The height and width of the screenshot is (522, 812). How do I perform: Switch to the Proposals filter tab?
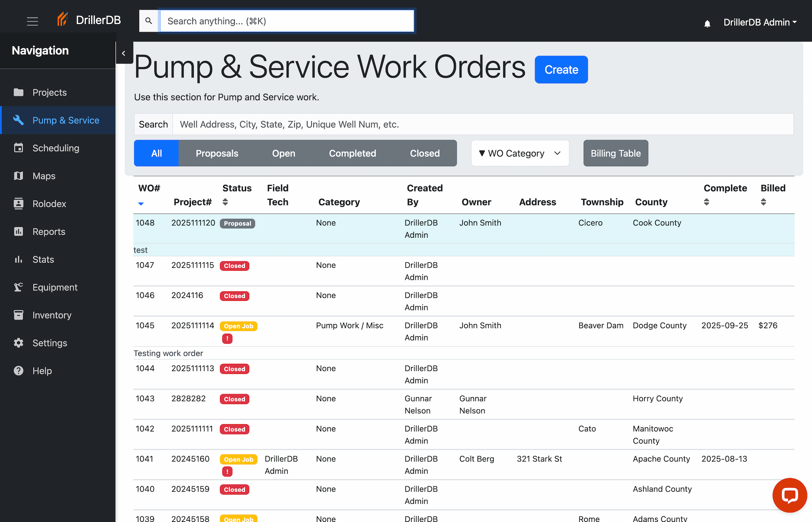[x=217, y=153]
